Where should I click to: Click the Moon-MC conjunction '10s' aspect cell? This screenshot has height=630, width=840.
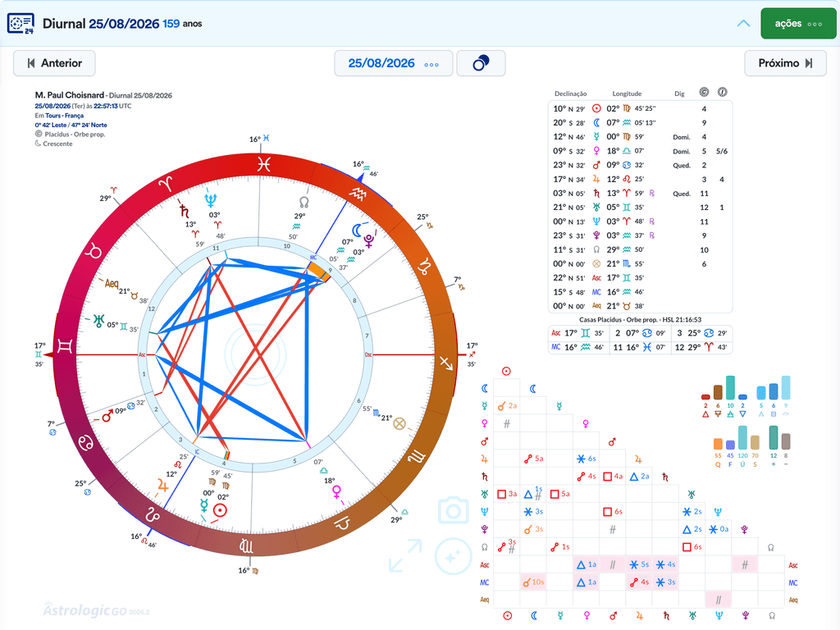533,582
